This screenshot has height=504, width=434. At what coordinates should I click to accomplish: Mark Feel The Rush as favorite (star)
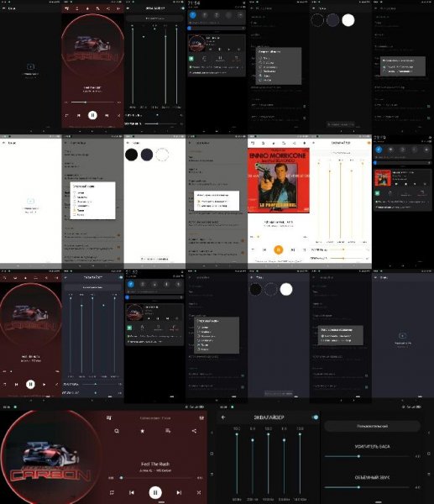143,431
